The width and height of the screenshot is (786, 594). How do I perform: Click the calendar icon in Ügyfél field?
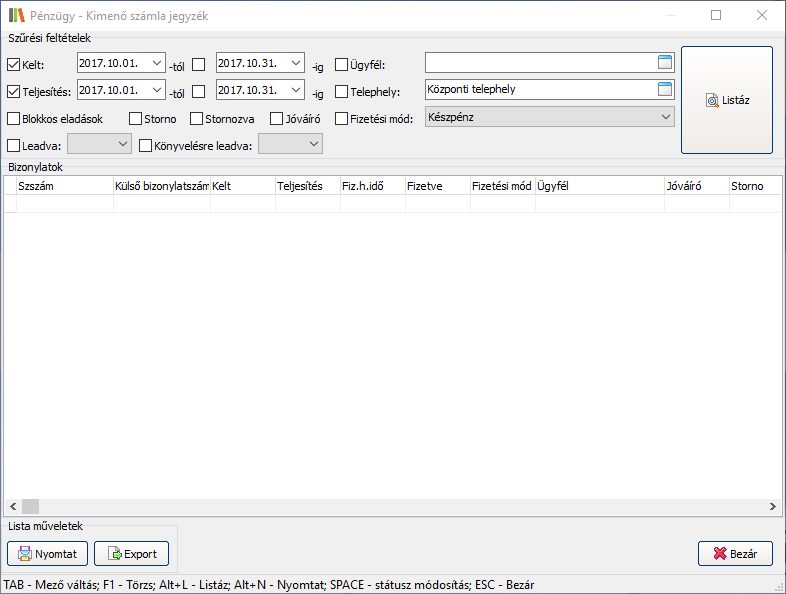coord(665,62)
